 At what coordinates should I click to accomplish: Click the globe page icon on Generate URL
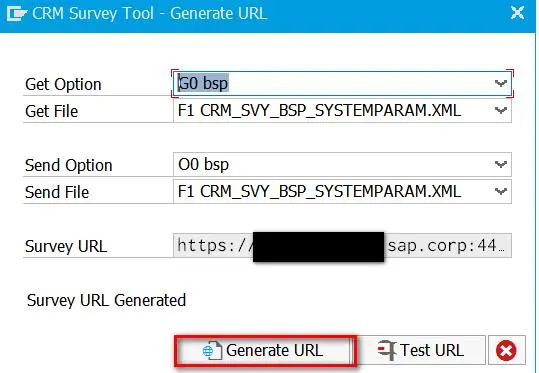(x=212, y=351)
